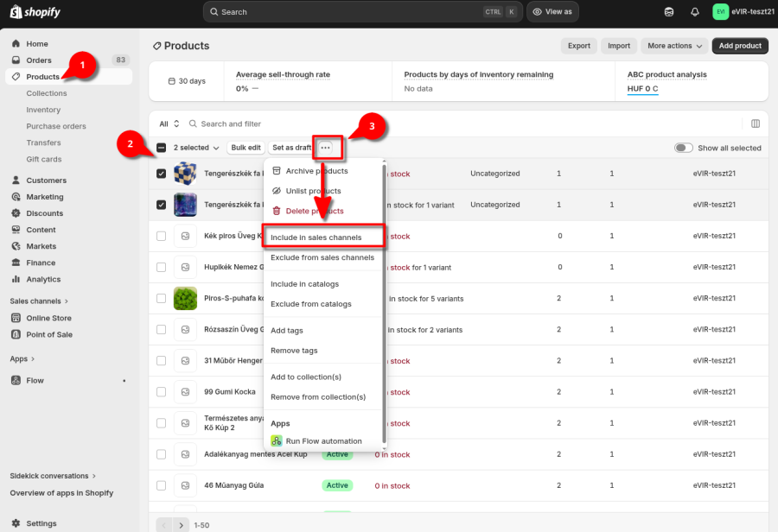Open the notifications bell

click(x=695, y=12)
